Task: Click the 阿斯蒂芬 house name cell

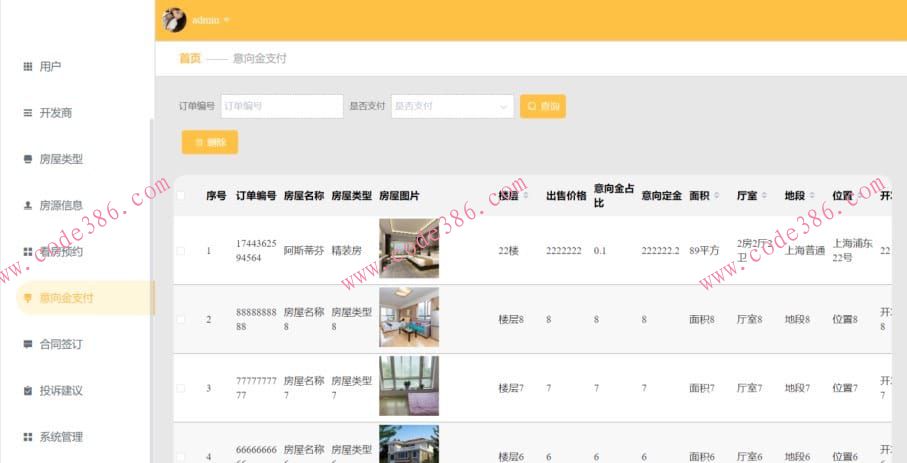Action: pos(304,251)
